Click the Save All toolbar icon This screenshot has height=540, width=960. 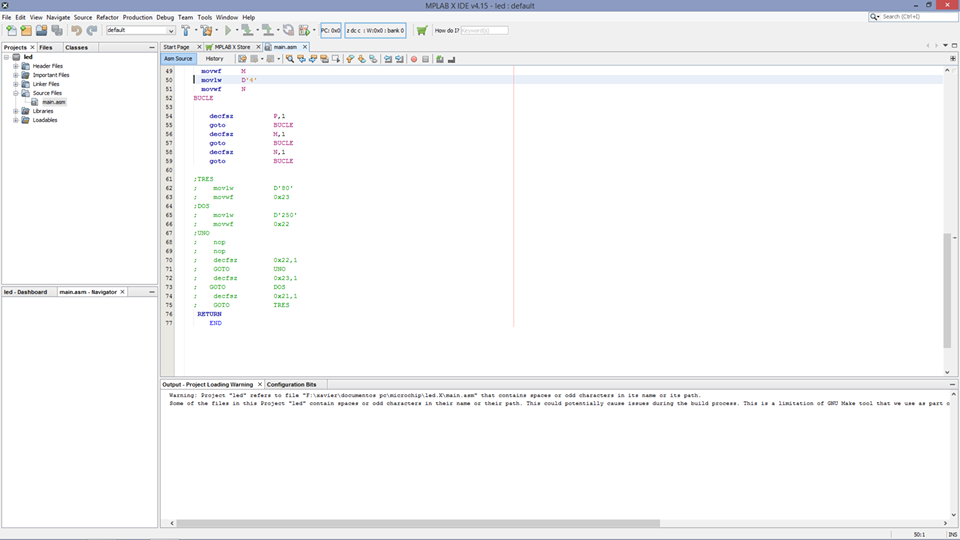pos(57,30)
